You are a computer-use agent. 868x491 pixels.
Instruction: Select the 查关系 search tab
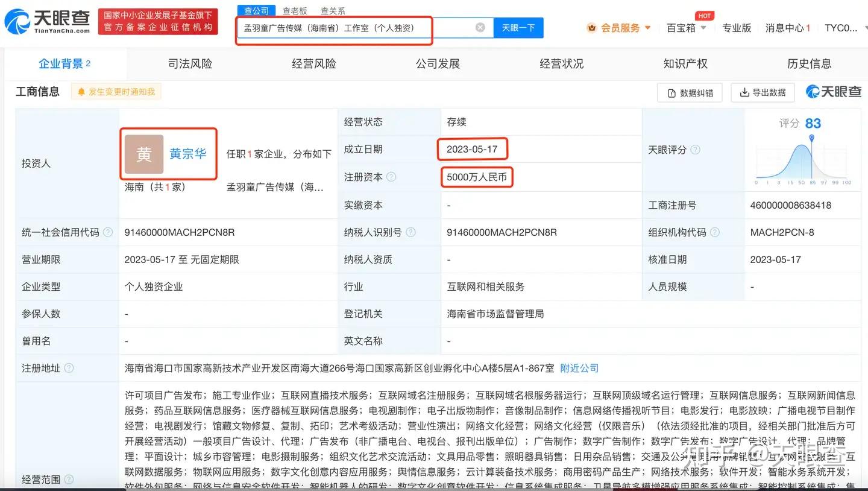click(333, 11)
